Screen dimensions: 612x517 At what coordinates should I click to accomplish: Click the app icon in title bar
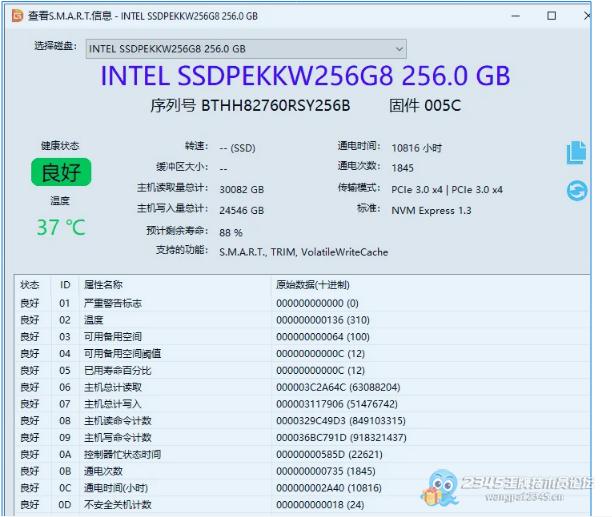[15, 16]
